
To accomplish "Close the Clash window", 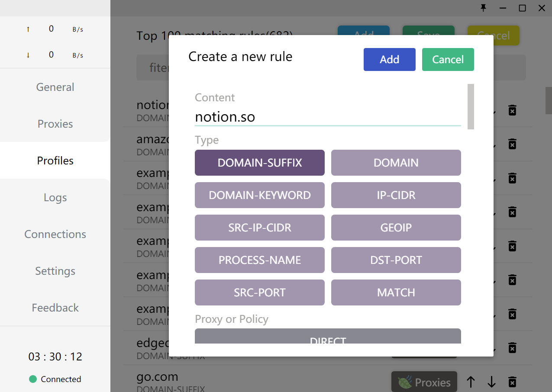I will [x=542, y=8].
